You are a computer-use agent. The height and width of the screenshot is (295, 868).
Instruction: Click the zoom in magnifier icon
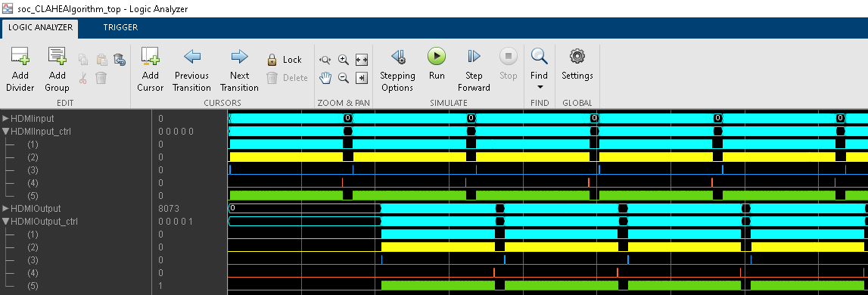344,60
